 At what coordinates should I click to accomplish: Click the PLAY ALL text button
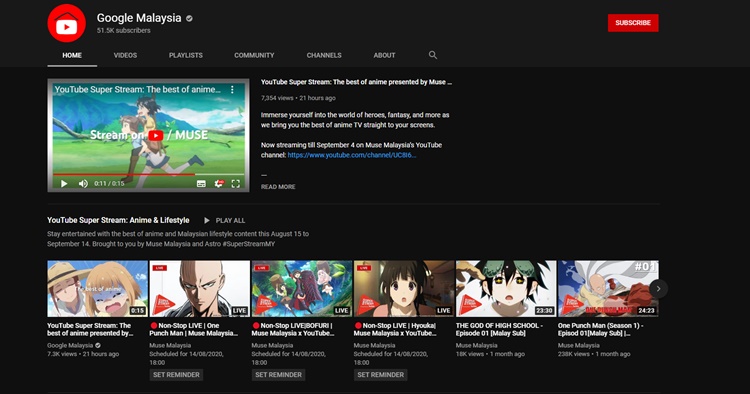(230, 220)
